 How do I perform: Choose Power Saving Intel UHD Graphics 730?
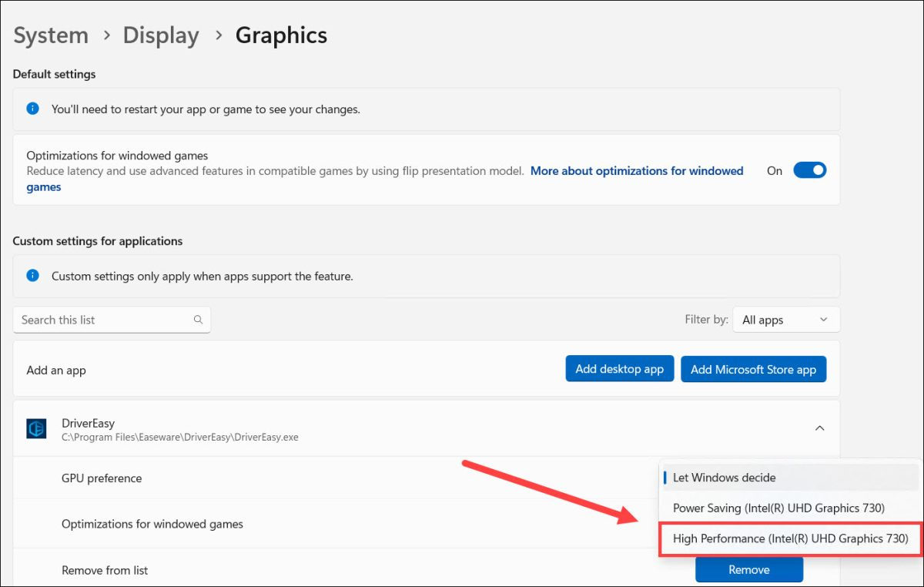click(x=778, y=508)
